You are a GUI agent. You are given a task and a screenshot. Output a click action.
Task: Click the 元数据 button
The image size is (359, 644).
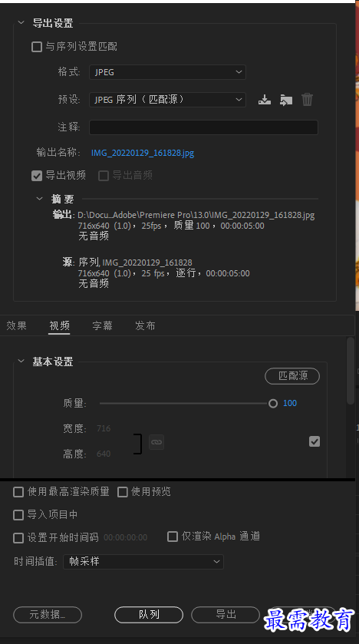(x=48, y=615)
